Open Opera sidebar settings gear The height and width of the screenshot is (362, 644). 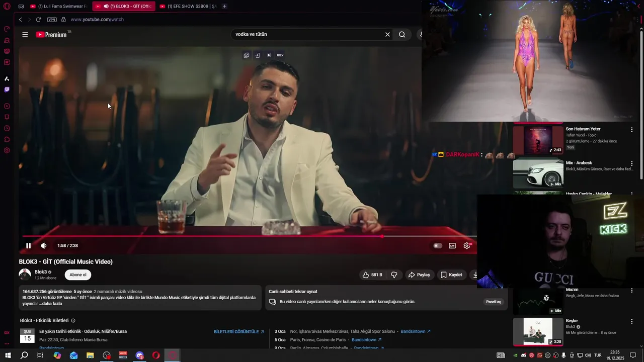[7, 150]
